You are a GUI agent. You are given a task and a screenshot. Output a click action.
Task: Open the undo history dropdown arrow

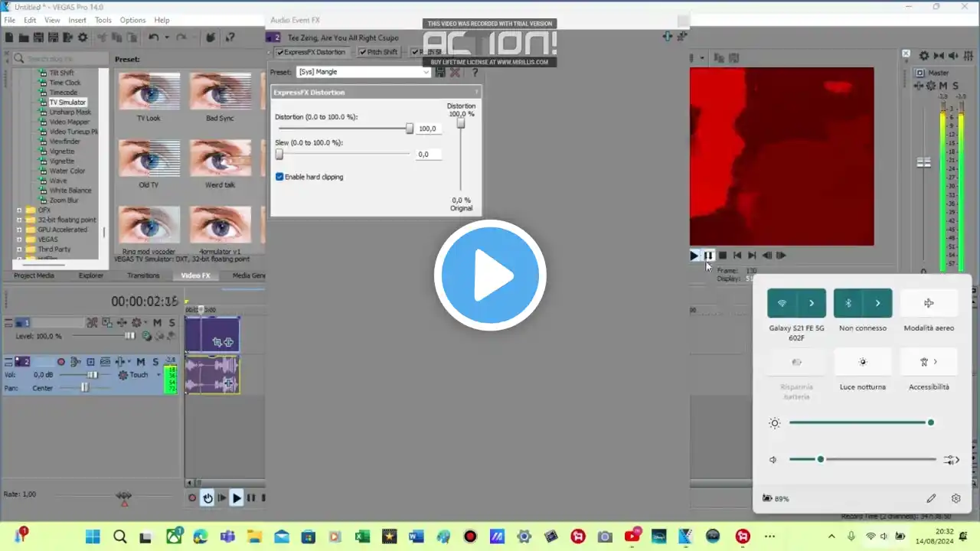point(167,37)
